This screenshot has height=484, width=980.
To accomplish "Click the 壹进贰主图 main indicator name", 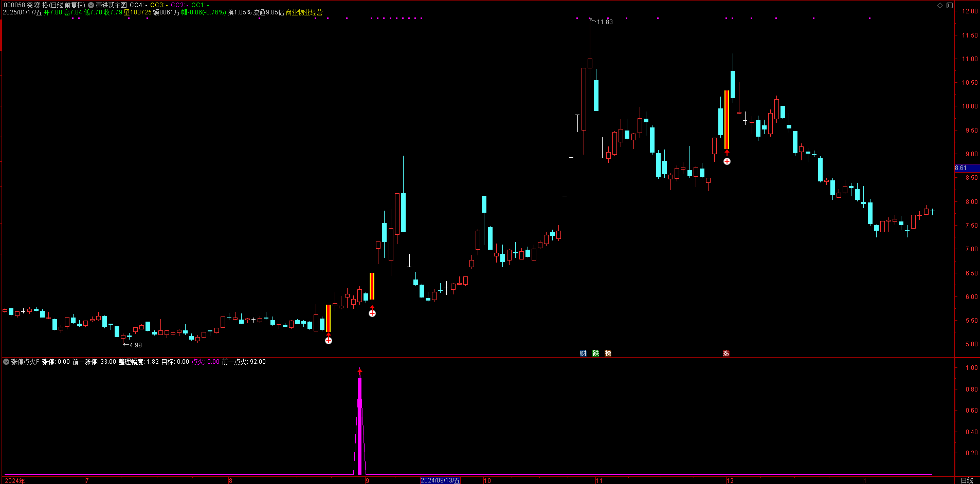I will [111, 5].
